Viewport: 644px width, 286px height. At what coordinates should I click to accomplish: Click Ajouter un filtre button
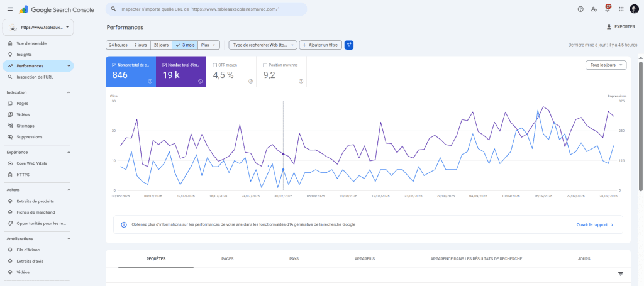tap(320, 45)
